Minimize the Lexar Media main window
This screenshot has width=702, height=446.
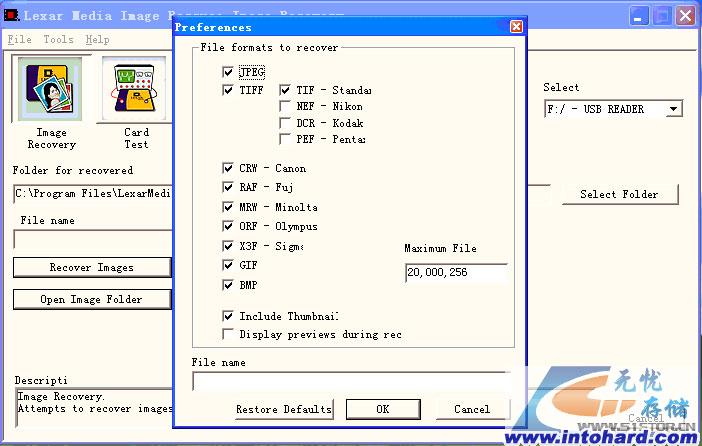coord(639,16)
